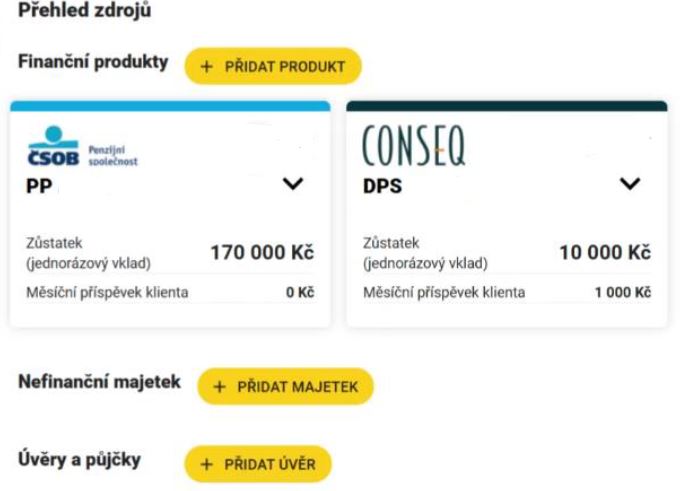Click the Přidat majetek button
The height and width of the screenshot is (491, 690).
click(286, 387)
